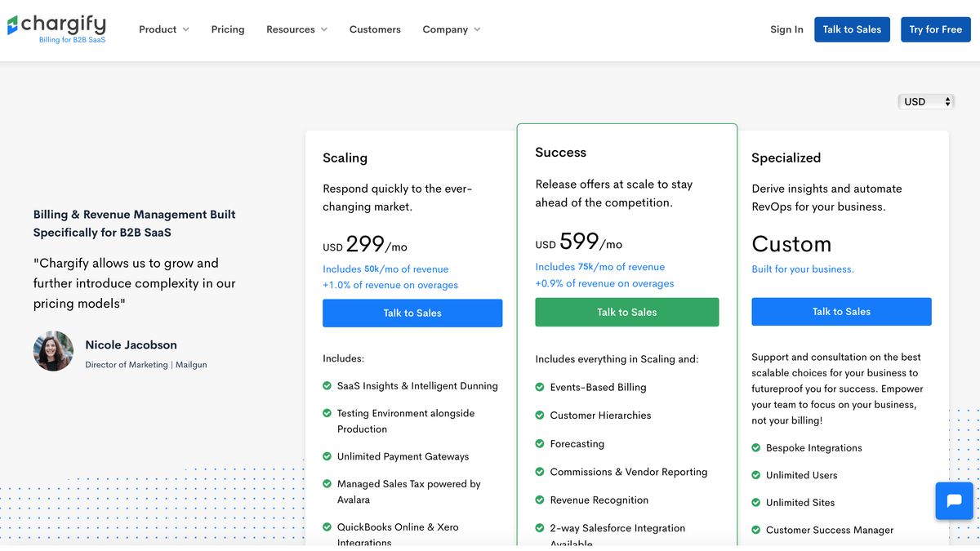
Task: Click the checkmark beside Bespoke Integrations
Action: point(755,447)
